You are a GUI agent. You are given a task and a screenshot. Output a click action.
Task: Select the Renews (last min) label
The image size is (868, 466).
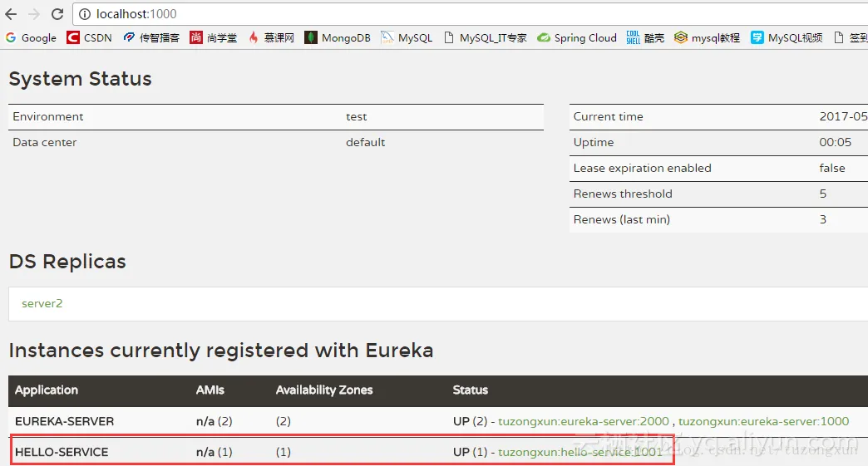[x=622, y=219]
